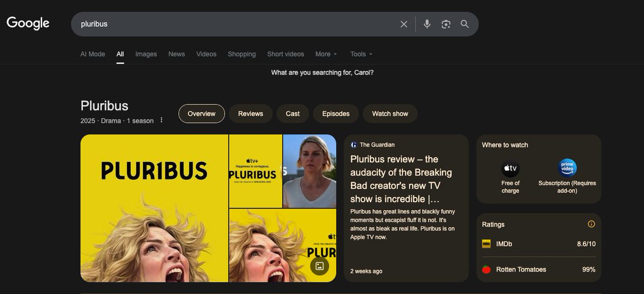Viewport: 644px width, 294px height.
Task: Open Google Lens image search icon
Action: (445, 24)
